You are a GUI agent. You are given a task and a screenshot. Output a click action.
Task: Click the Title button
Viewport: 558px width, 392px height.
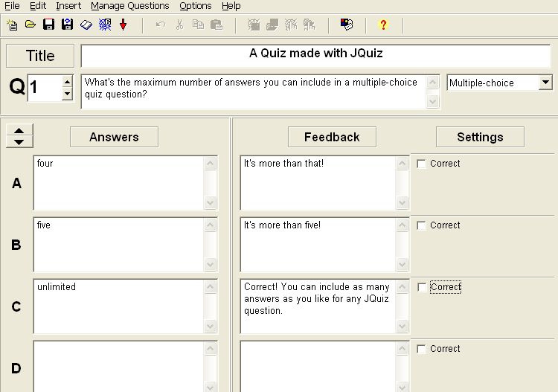click(40, 56)
